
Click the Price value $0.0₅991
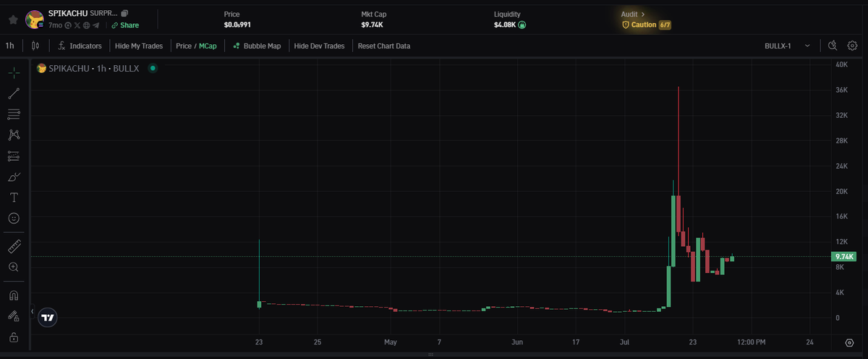tap(237, 25)
